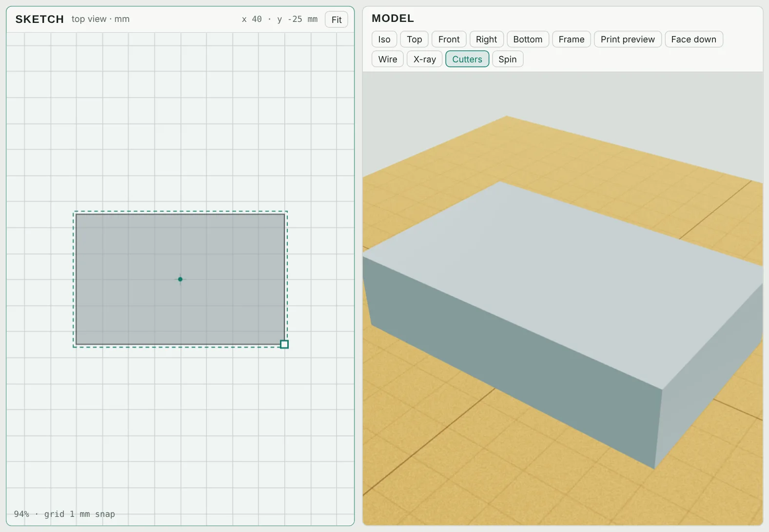Switch model to Top view

point(414,39)
